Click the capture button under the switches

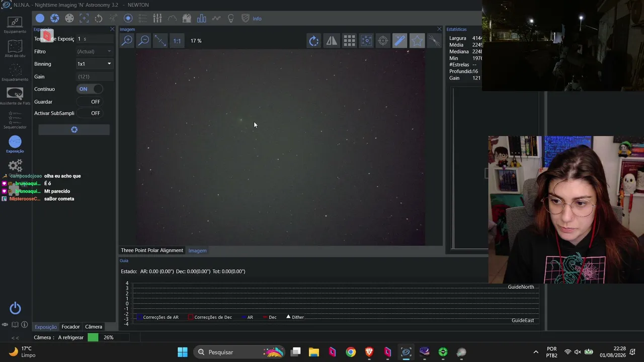click(x=74, y=130)
